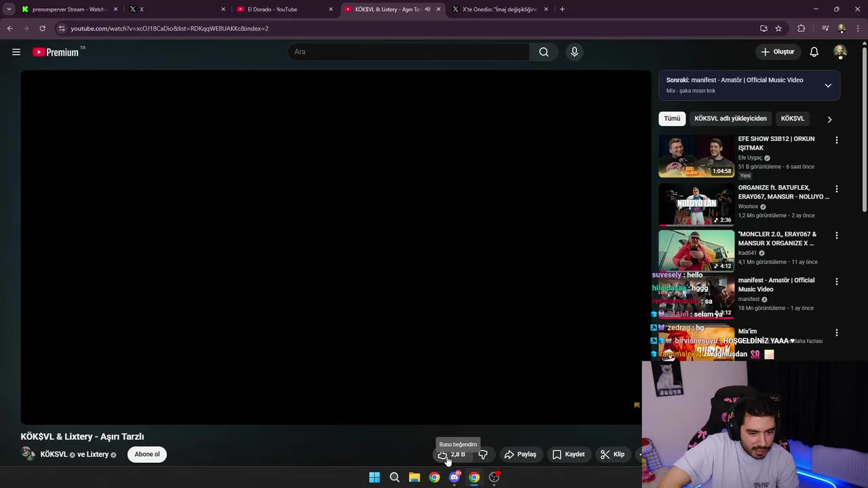Go back in browser history
The height and width of the screenshot is (488, 868).
[9, 28]
